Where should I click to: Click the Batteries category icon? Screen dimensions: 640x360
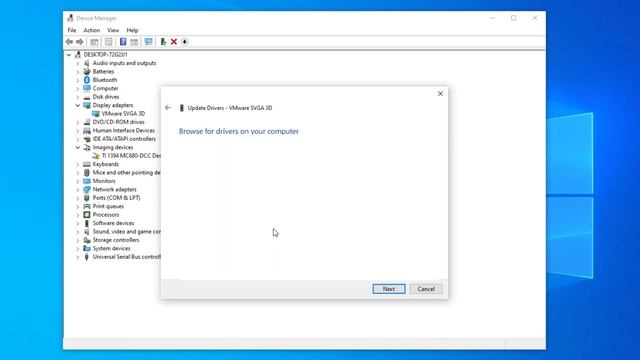coord(87,71)
